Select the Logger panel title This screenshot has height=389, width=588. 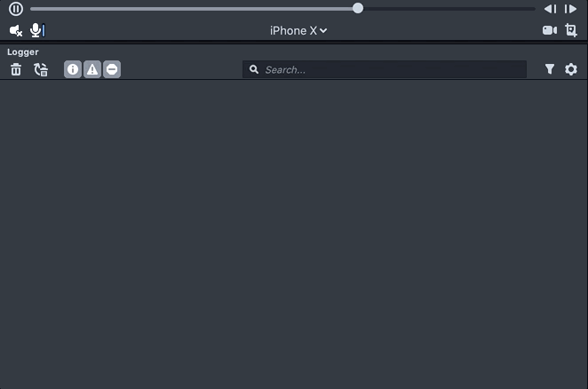(23, 52)
